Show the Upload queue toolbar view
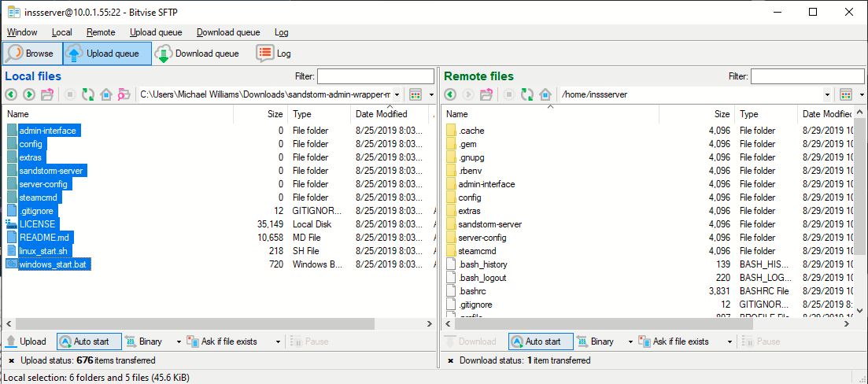Image resolution: width=868 pixels, height=384 pixels. (x=107, y=54)
